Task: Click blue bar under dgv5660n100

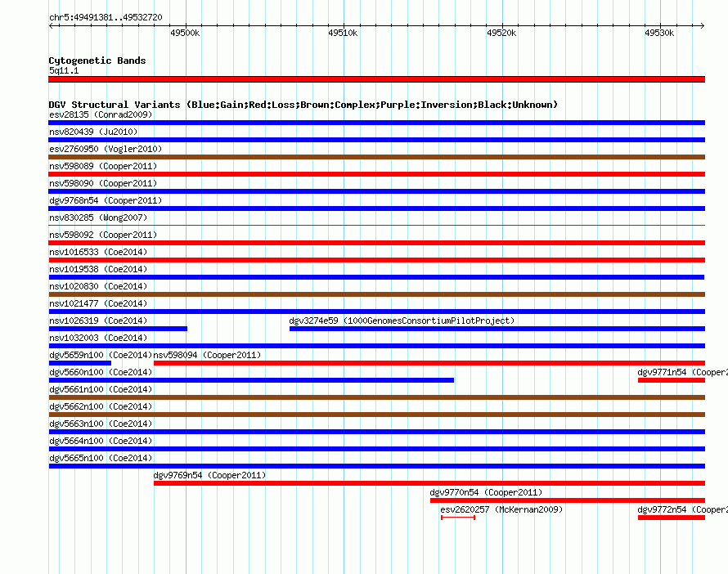Action: point(251,380)
